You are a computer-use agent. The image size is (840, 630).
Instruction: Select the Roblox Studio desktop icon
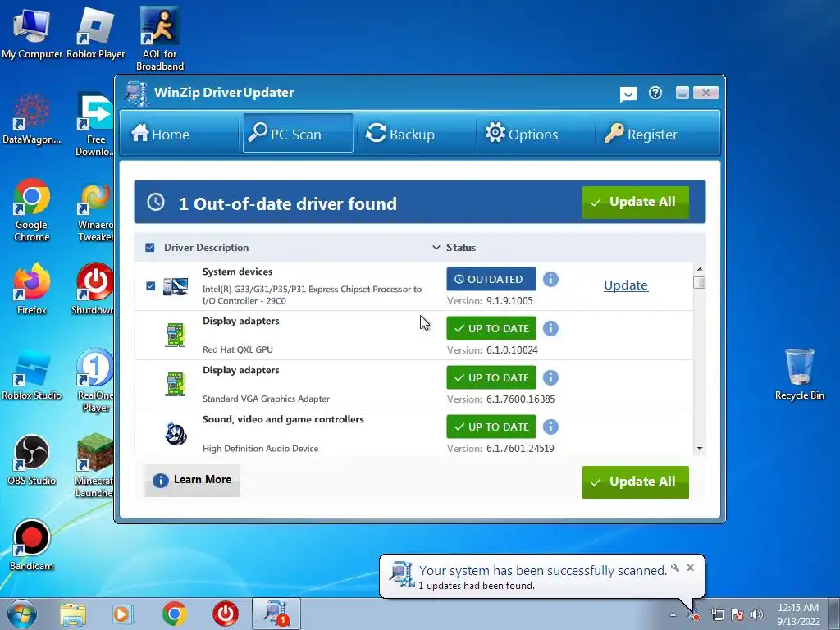(x=32, y=374)
